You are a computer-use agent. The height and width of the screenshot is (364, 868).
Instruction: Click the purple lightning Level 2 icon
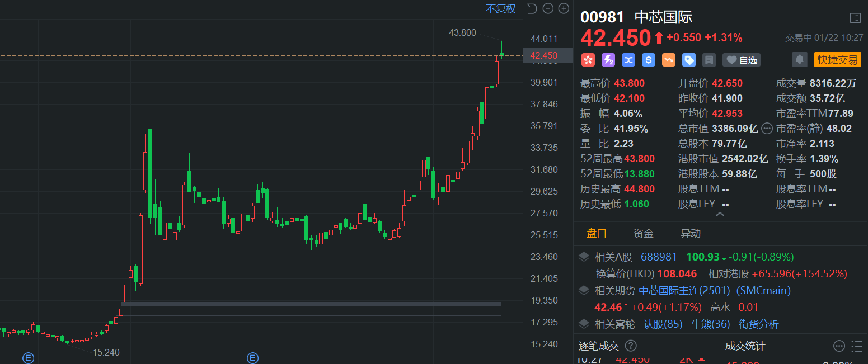point(608,60)
